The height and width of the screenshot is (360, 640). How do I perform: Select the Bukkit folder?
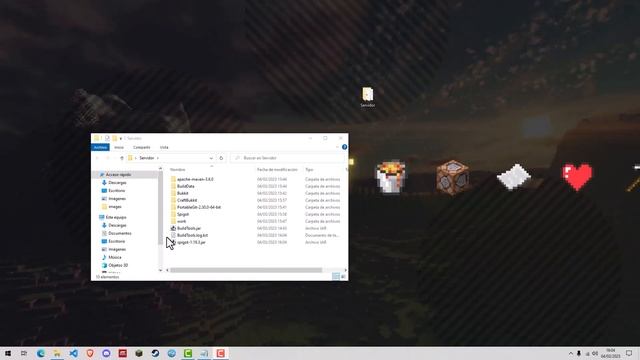pos(182,193)
